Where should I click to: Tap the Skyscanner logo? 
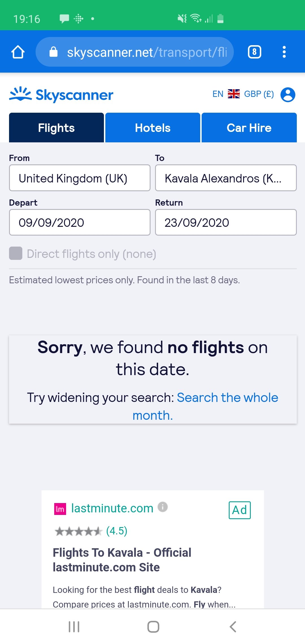click(61, 95)
